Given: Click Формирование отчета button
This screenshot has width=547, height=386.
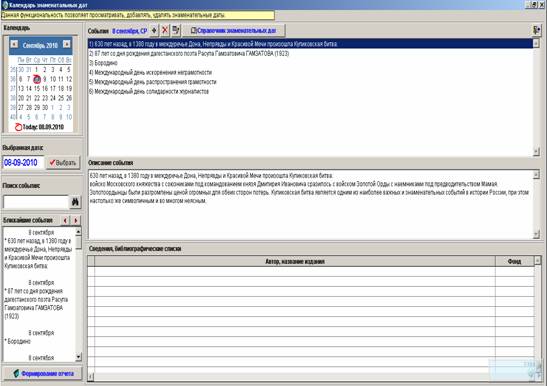Looking at the screenshot, I should pyautogui.click(x=42, y=373).
